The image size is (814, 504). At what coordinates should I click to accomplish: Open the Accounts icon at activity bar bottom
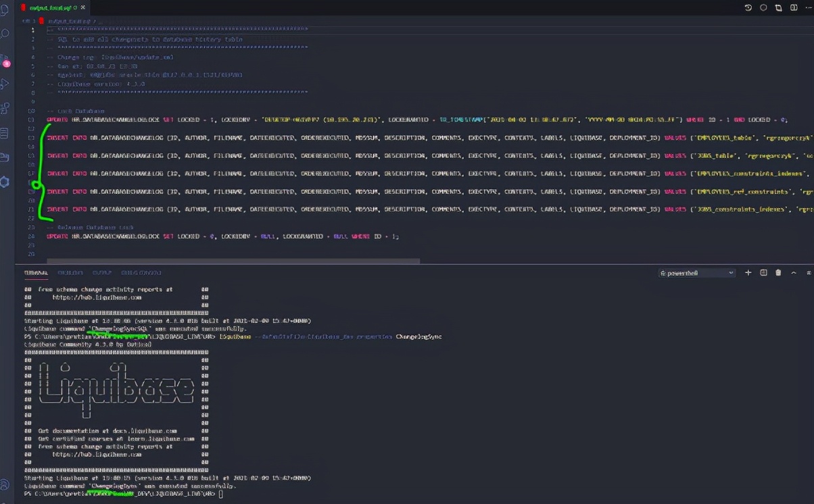pyautogui.click(x=5, y=484)
